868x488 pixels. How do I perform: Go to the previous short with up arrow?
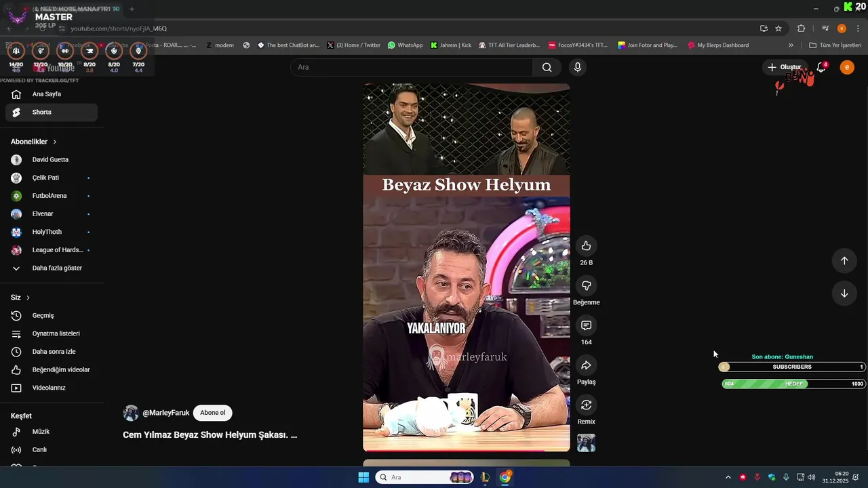click(x=844, y=261)
